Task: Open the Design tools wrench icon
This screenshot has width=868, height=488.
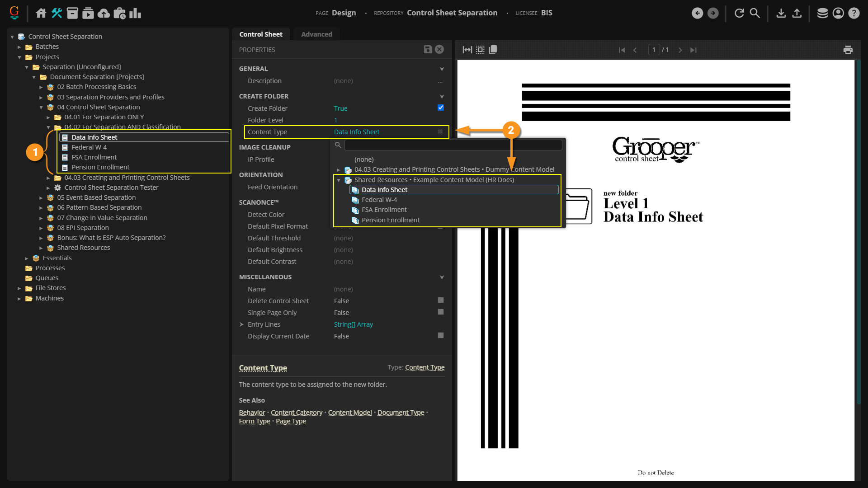Action: [x=57, y=13]
